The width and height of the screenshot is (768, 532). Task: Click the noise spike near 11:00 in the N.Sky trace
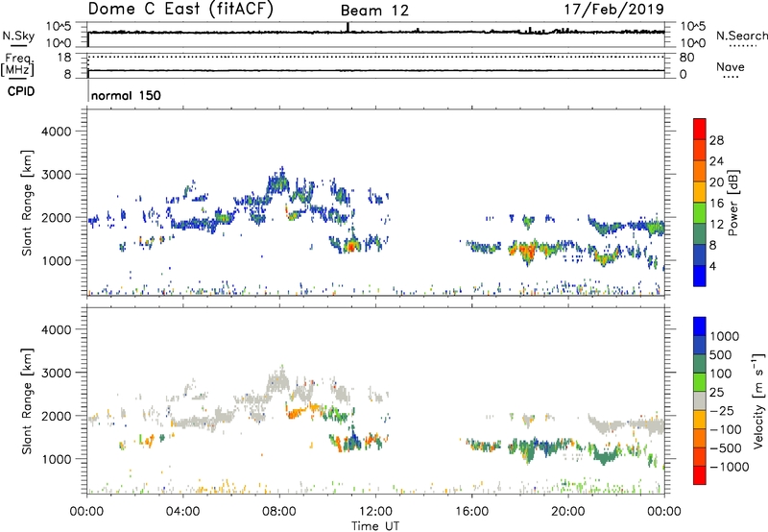(348, 27)
